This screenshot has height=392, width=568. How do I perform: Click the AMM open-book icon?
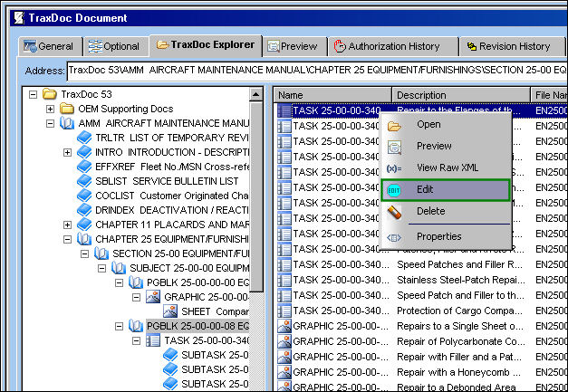click(x=67, y=123)
